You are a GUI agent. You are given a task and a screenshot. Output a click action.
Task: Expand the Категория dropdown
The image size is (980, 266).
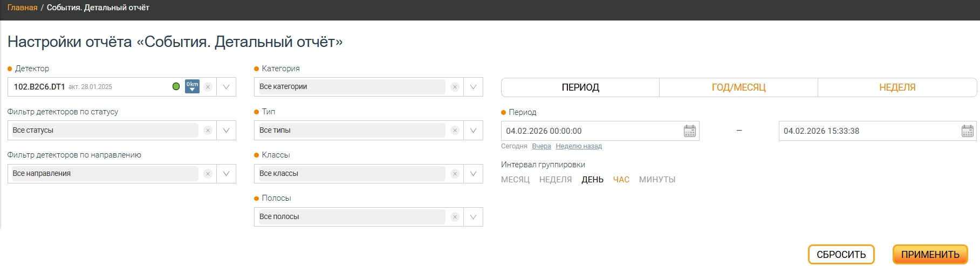[x=474, y=87]
